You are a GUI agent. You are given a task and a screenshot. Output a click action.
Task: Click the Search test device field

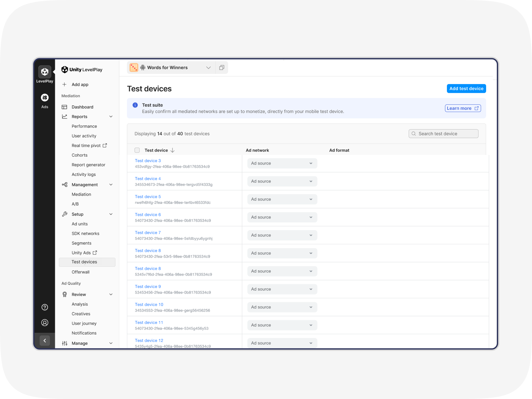coord(444,134)
